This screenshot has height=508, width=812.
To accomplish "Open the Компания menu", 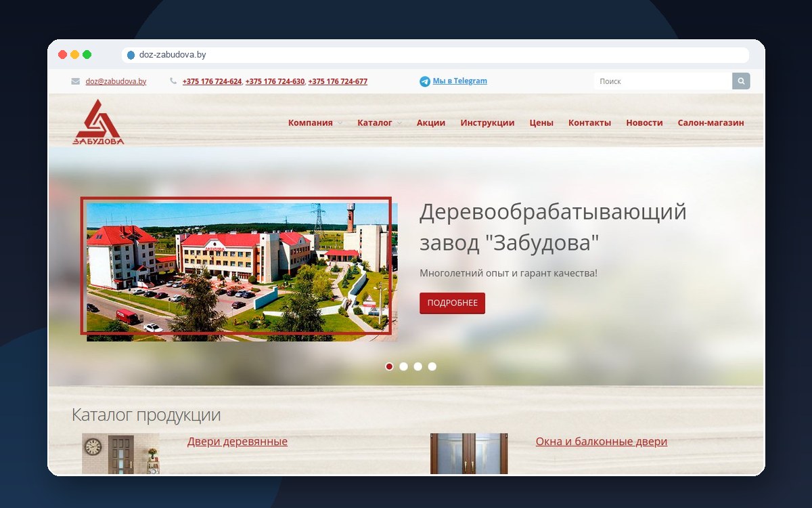I will point(311,123).
